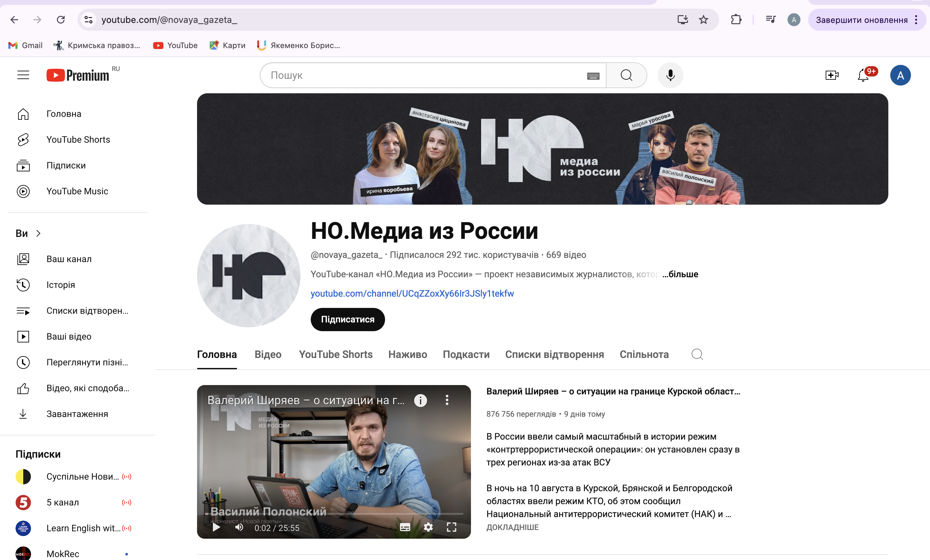The height and width of the screenshot is (560, 930).
Task: Open Завантаження downloads
Action: click(78, 414)
